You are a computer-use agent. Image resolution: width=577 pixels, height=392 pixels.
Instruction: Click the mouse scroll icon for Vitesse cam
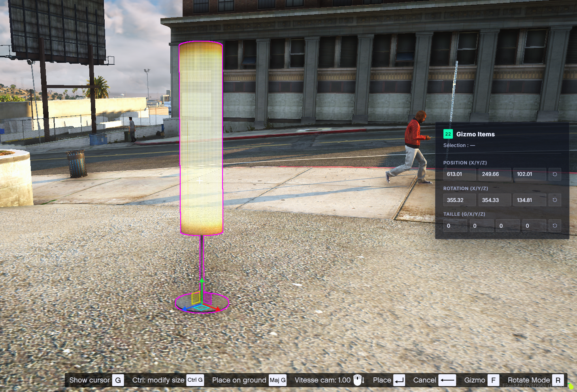point(359,380)
